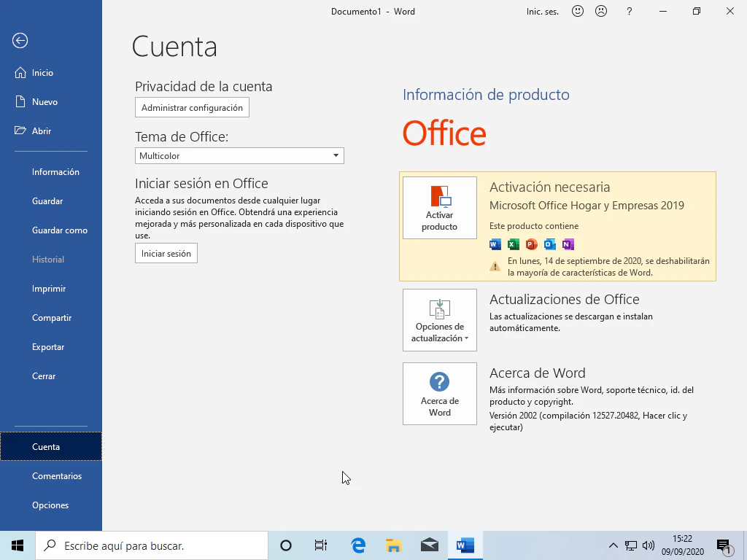Image resolution: width=747 pixels, height=560 pixels.
Task: Go to Opciones in the sidebar
Action: click(x=50, y=505)
